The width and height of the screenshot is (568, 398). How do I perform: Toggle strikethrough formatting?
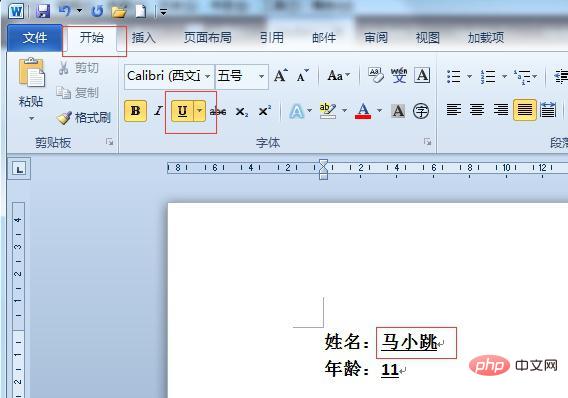coord(218,111)
